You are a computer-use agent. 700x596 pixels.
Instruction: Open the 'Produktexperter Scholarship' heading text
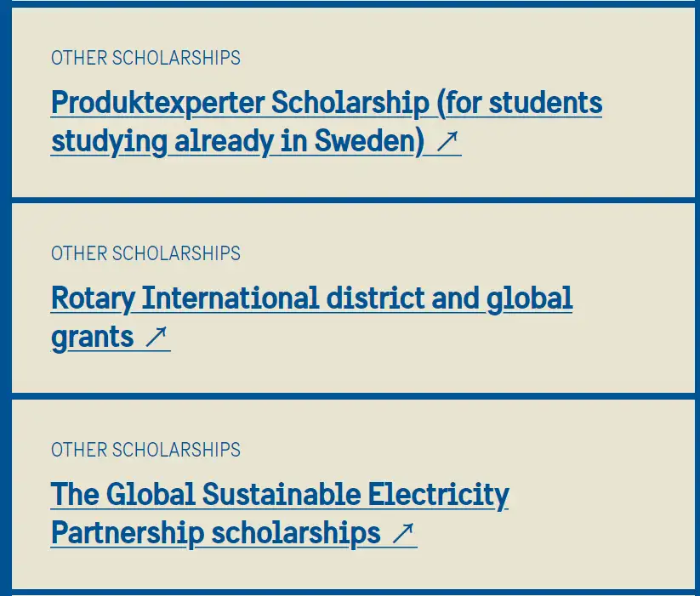pyautogui.click(x=240, y=104)
